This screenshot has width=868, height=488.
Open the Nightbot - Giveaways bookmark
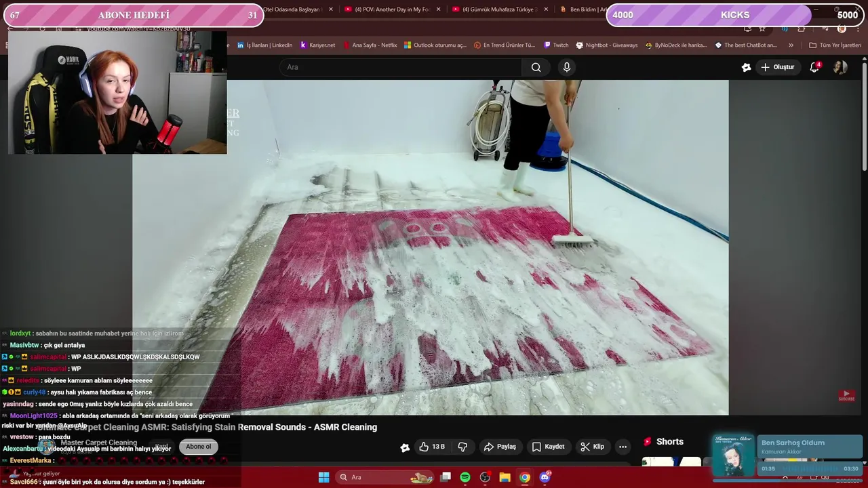coord(607,45)
